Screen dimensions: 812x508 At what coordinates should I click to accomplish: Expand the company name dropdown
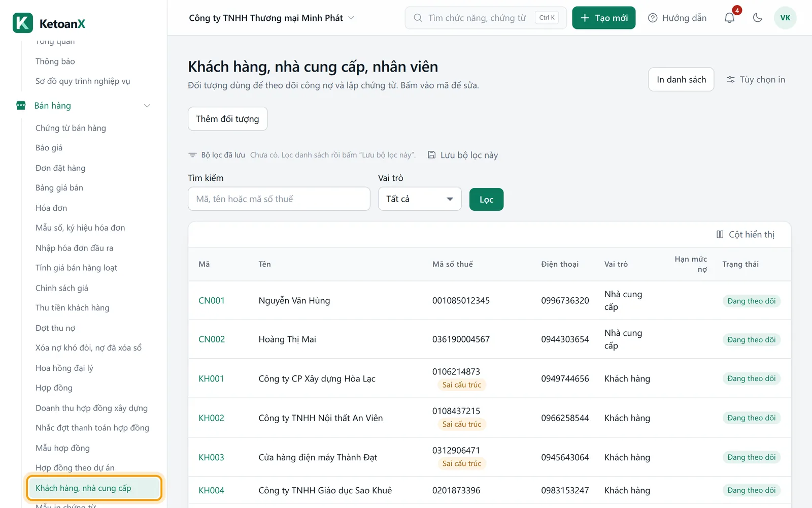coord(272,18)
